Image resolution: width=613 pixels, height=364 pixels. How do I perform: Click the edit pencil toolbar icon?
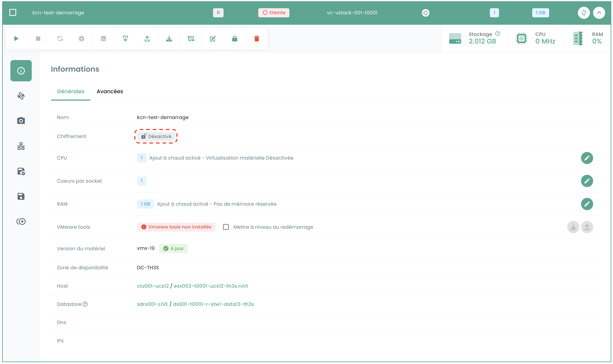(x=213, y=38)
